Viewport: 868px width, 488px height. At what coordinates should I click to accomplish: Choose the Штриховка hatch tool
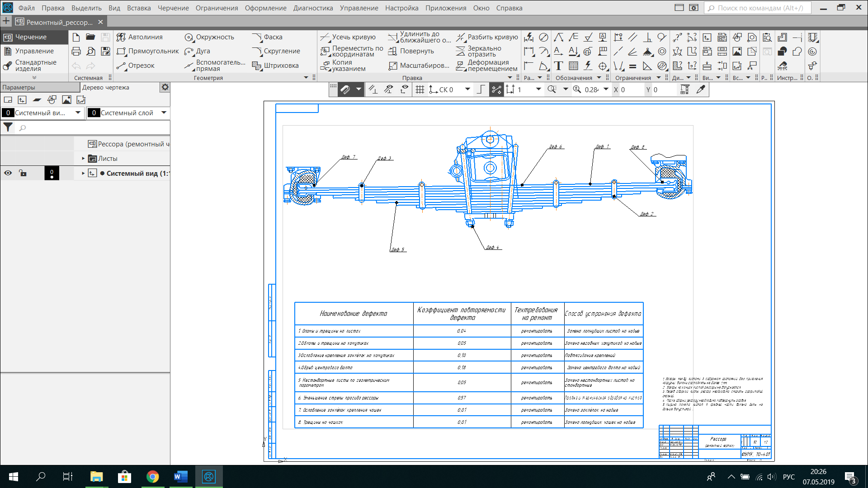click(275, 66)
